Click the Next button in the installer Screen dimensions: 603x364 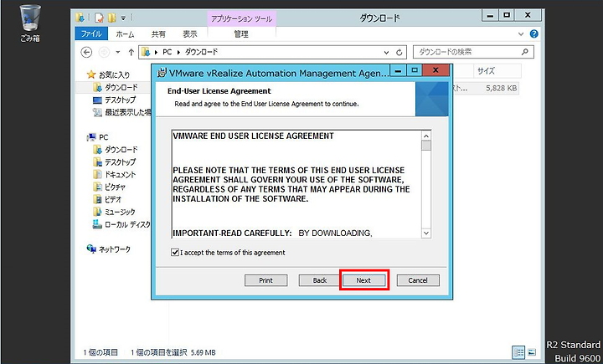(363, 280)
